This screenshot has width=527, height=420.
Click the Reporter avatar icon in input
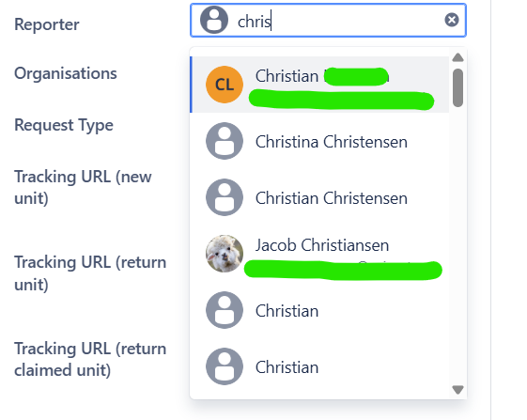[214, 20]
